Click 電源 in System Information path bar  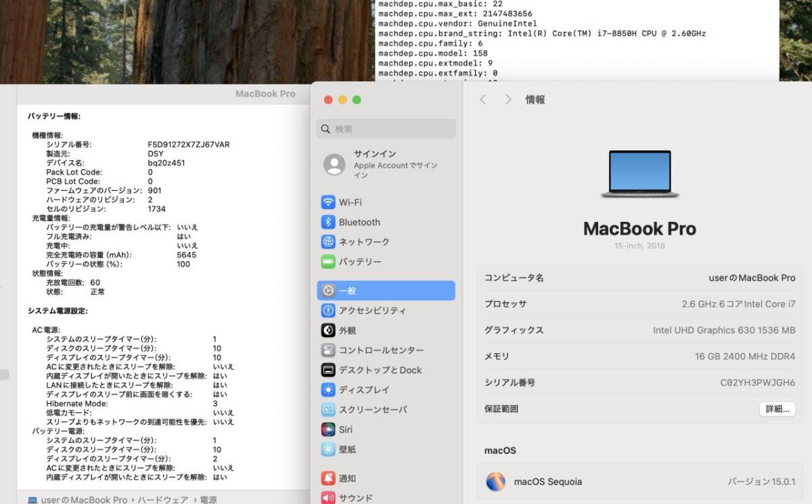pos(208,500)
